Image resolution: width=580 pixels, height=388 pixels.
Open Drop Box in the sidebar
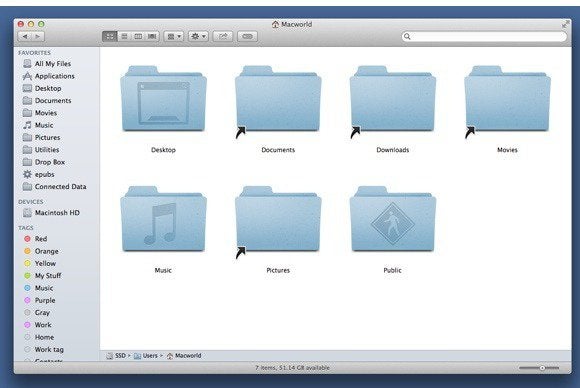[x=44, y=162]
